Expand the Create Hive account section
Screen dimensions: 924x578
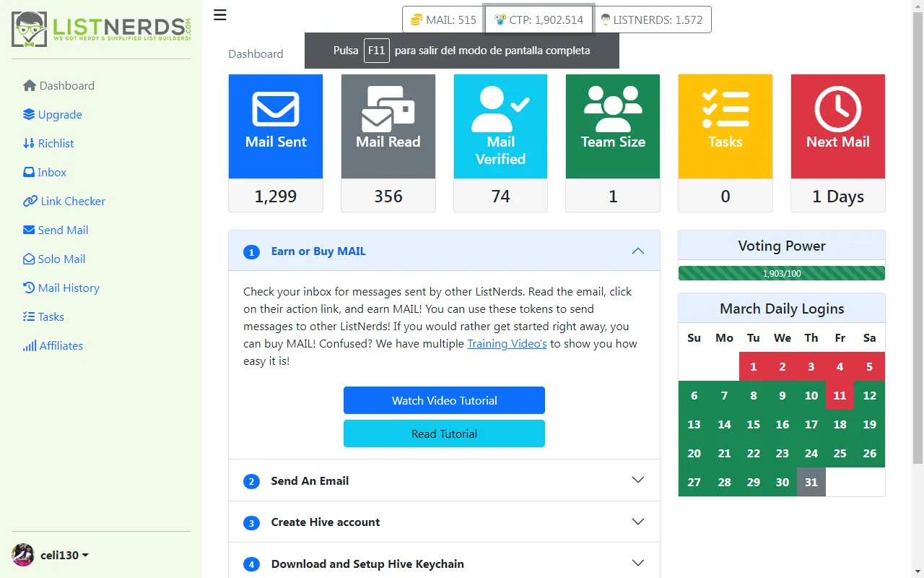[x=444, y=522]
